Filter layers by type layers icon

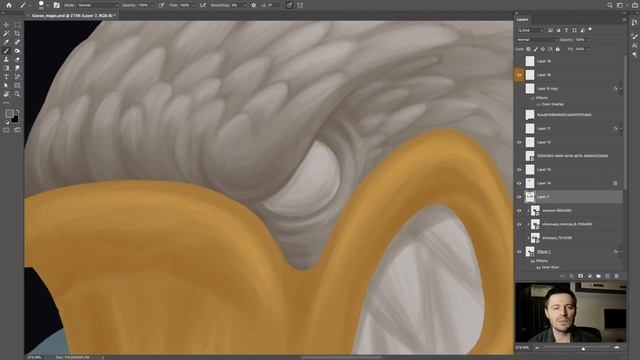566,30
